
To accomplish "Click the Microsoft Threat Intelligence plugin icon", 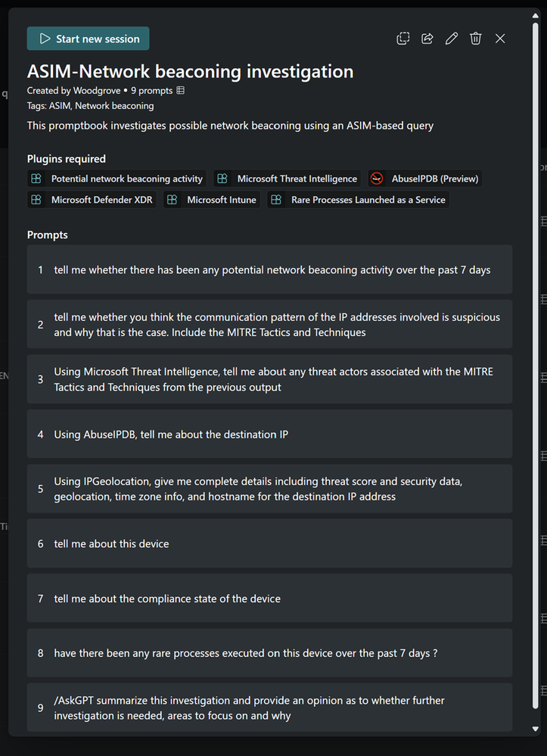I will tap(222, 179).
